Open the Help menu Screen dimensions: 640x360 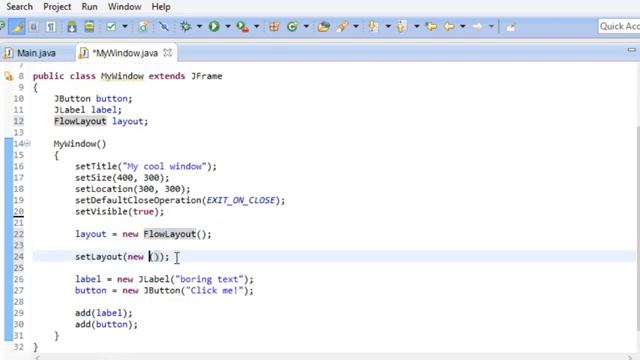(161, 7)
